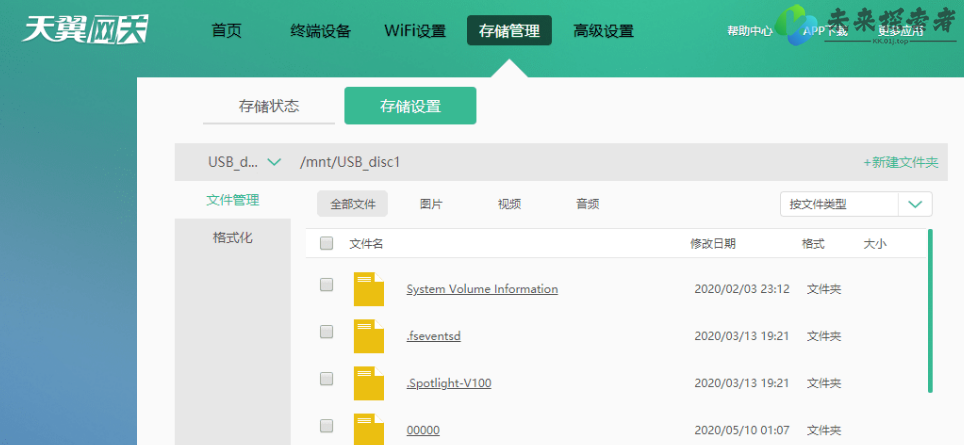The width and height of the screenshot is (964, 445).
Task: Open the System Volume Information link
Action: tap(482, 289)
